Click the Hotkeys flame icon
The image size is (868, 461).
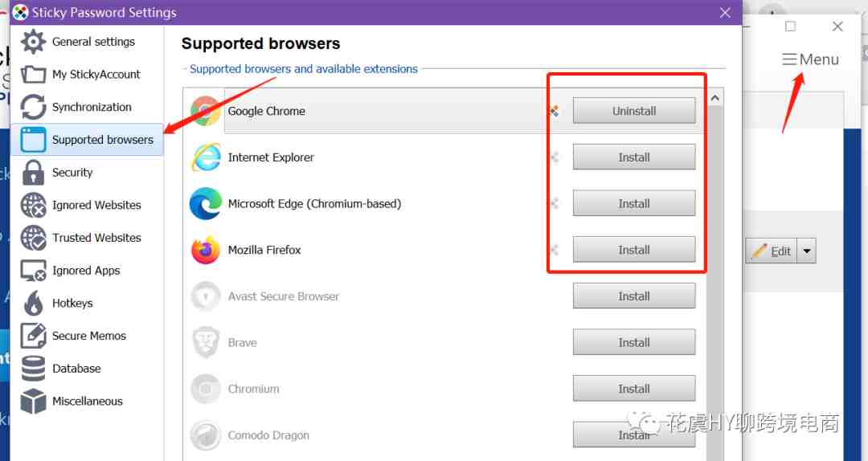click(33, 303)
